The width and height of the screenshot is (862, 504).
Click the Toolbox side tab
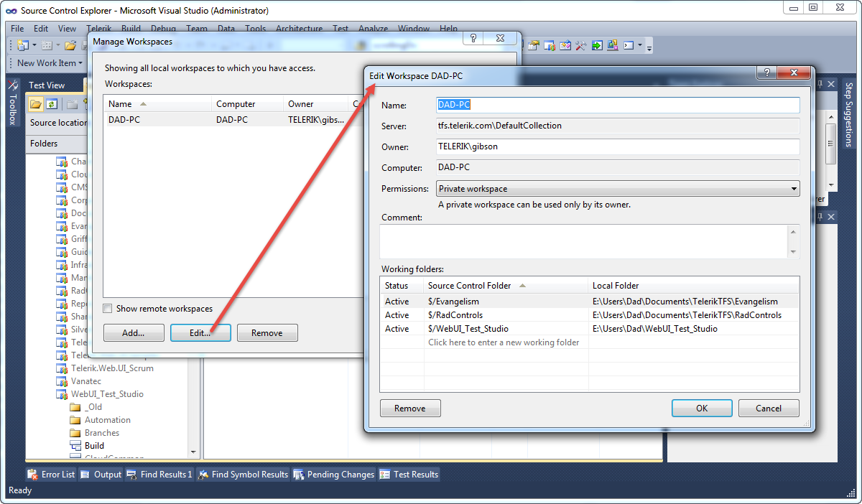11,103
